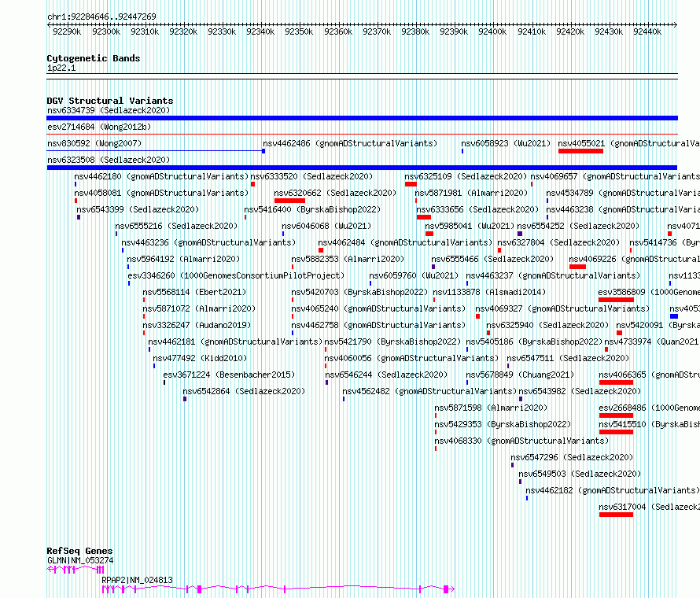Select nsv5882353 (Almarri2020) label

[348, 259]
